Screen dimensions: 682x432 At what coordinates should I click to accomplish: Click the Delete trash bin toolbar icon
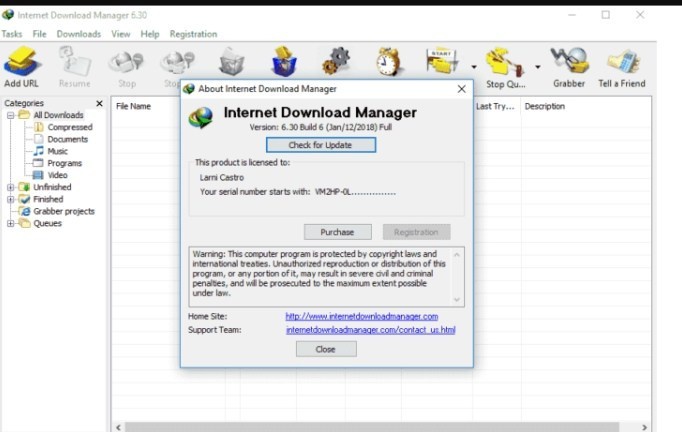231,62
